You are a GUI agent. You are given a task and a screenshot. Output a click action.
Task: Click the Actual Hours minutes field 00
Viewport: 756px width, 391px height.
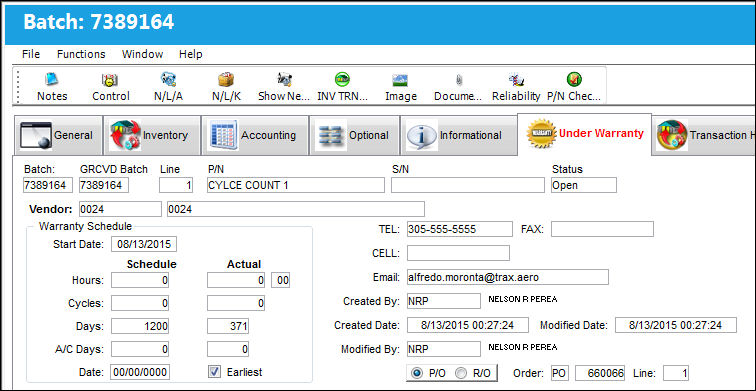(x=281, y=281)
